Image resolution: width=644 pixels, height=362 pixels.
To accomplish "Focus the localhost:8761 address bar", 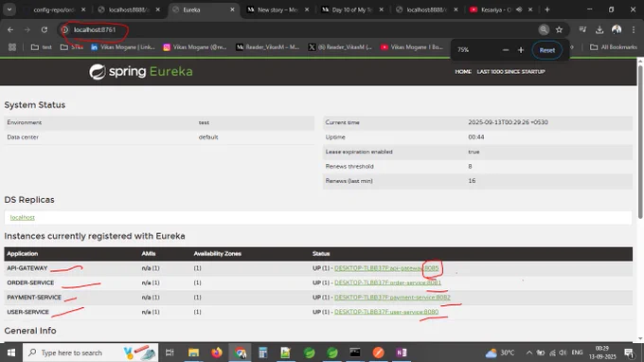I will pos(304,29).
